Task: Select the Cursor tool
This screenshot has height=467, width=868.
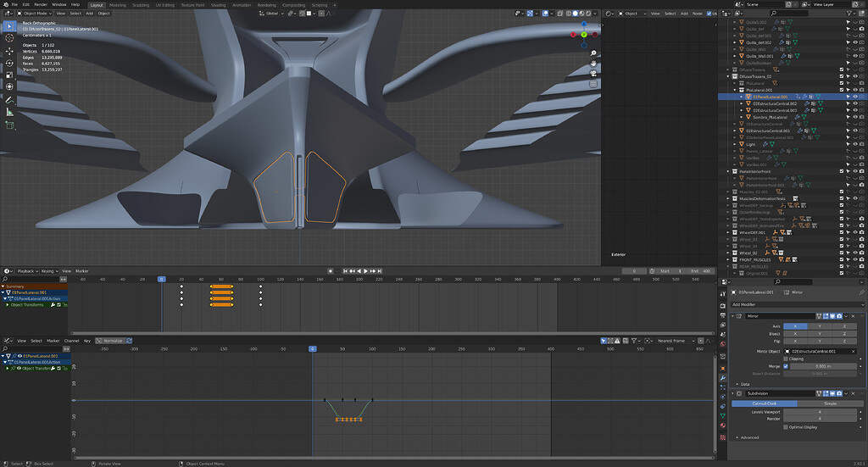Action: [9, 38]
